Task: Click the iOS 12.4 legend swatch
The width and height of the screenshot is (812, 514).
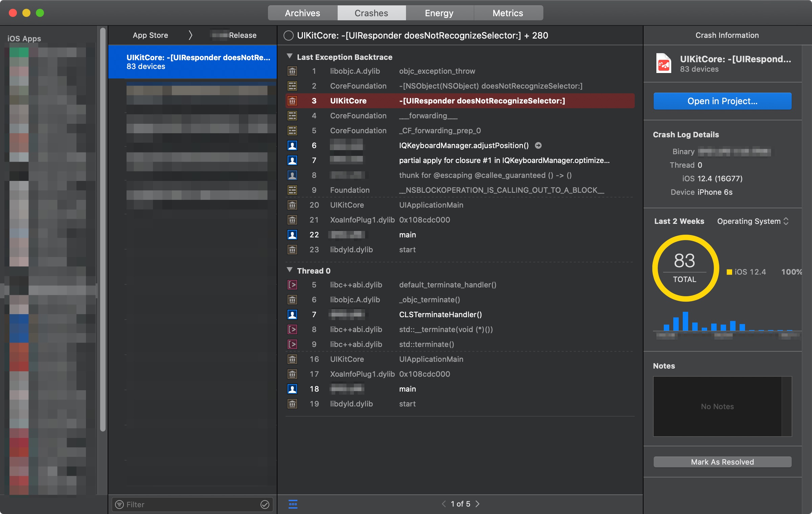Action: (x=729, y=272)
